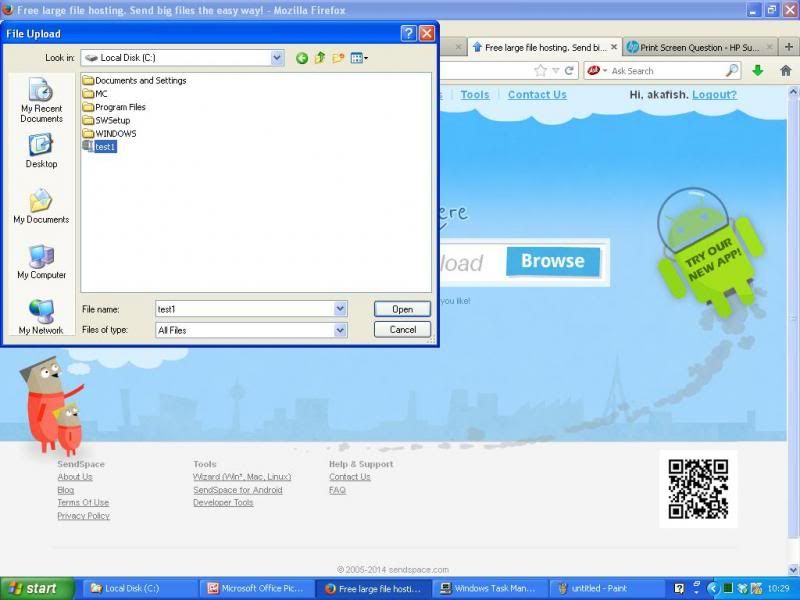Viewport: 800px width, 600px height.
Task: Reload the page in Firefox
Action: [x=569, y=71]
